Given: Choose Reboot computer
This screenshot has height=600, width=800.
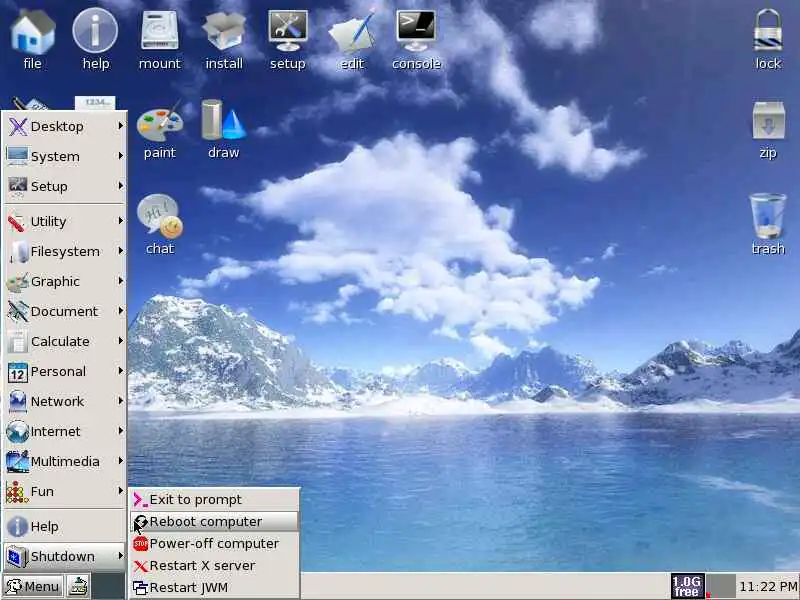Looking at the screenshot, I should click(x=214, y=521).
